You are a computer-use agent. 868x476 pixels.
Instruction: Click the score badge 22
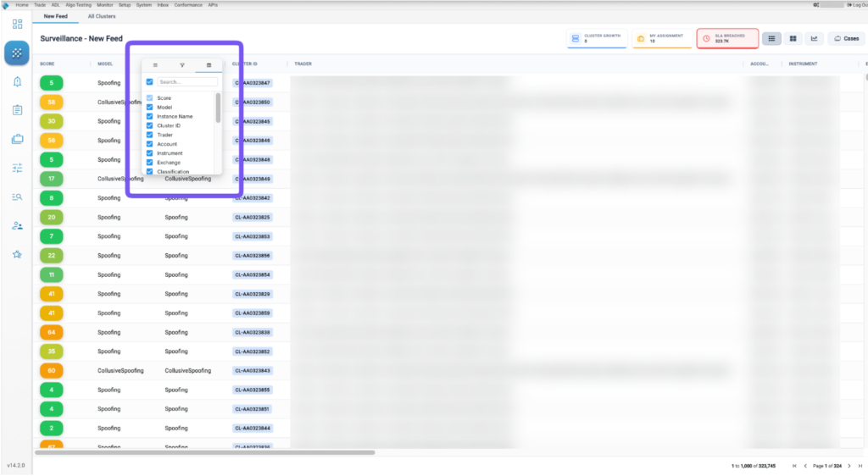[52, 256]
